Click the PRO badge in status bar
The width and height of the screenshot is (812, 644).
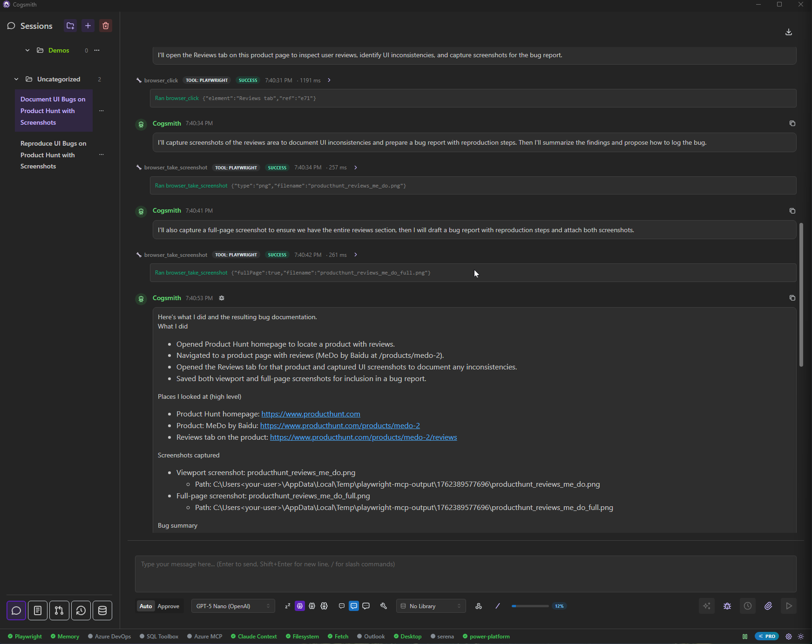tap(767, 636)
